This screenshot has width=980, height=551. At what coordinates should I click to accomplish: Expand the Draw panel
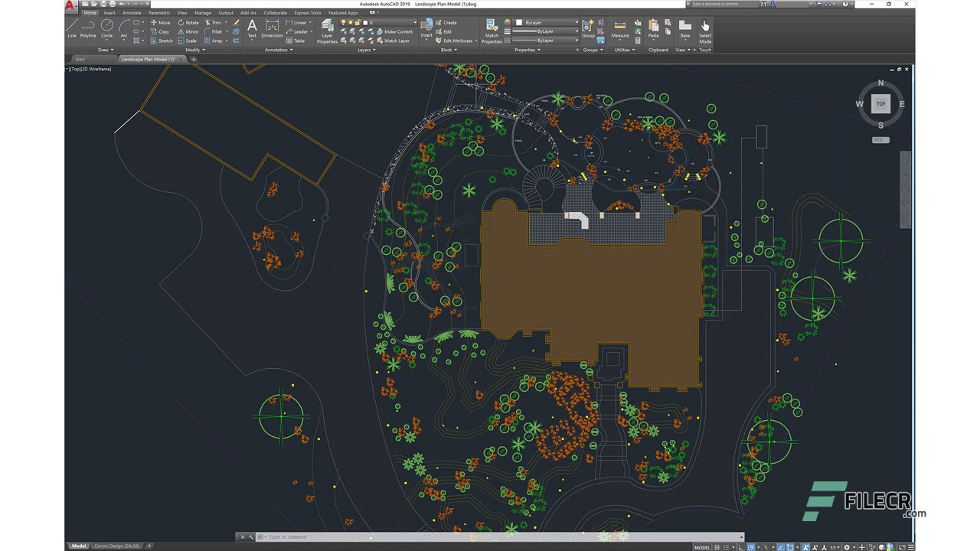coord(106,50)
